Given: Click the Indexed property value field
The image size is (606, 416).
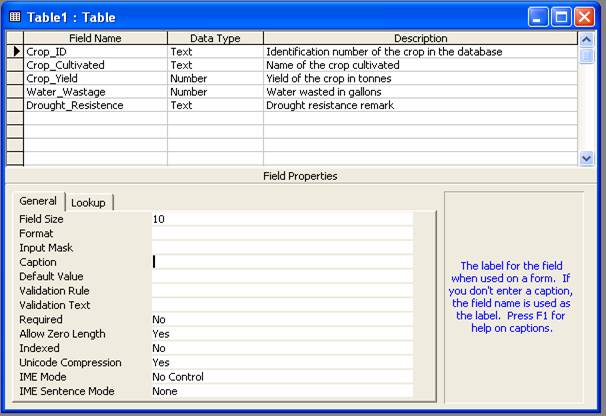Looking at the screenshot, I should 282,348.
